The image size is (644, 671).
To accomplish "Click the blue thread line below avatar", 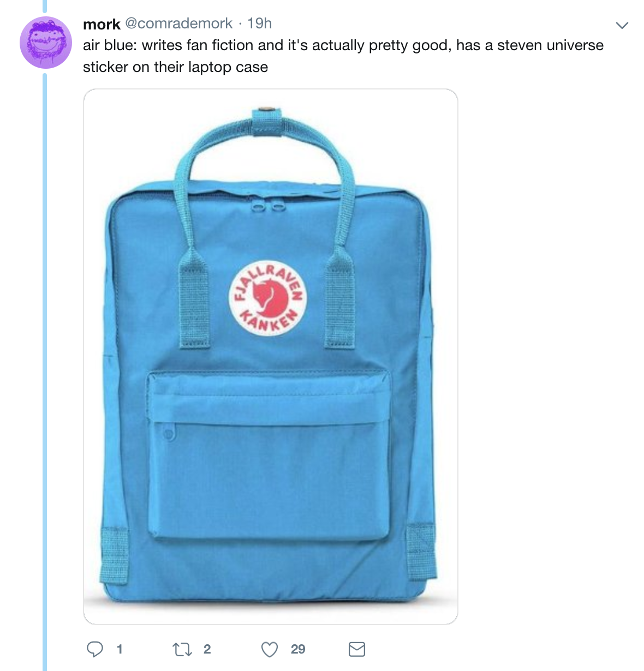I will [45, 371].
